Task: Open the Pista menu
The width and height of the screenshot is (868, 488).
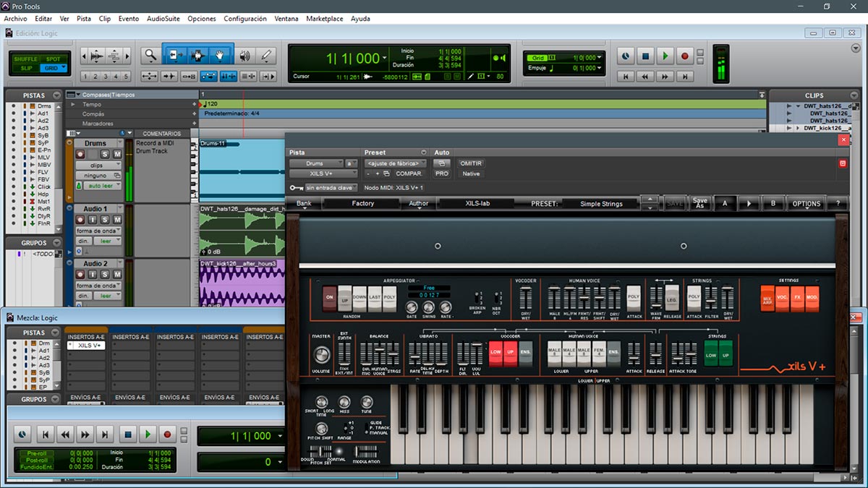Action: tap(84, 19)
